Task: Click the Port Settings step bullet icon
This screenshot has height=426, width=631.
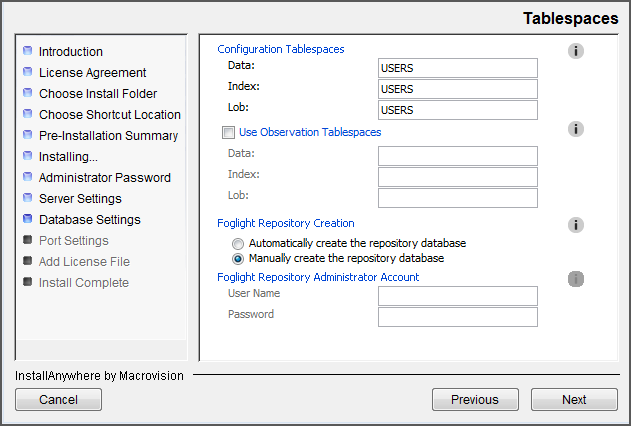Action: [28, 240]
